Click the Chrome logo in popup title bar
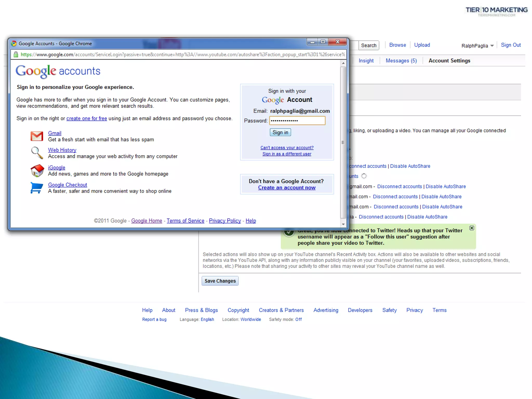This screenshot has width=532, height=399. pyautogui.click(x=14, y=43)
